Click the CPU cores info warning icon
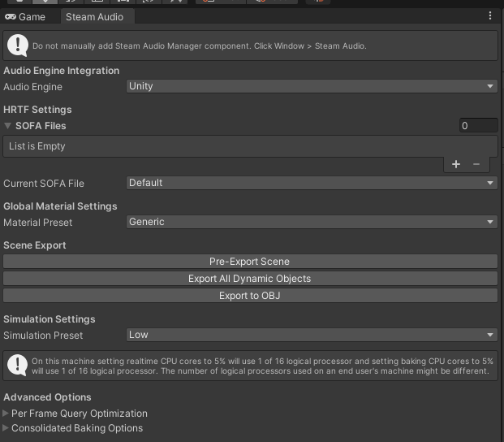504x442 pixels. (x=17, y=365)
